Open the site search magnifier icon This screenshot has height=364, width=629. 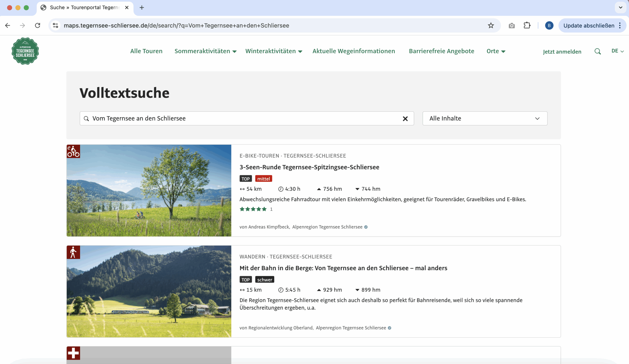(x=598, y=51)
